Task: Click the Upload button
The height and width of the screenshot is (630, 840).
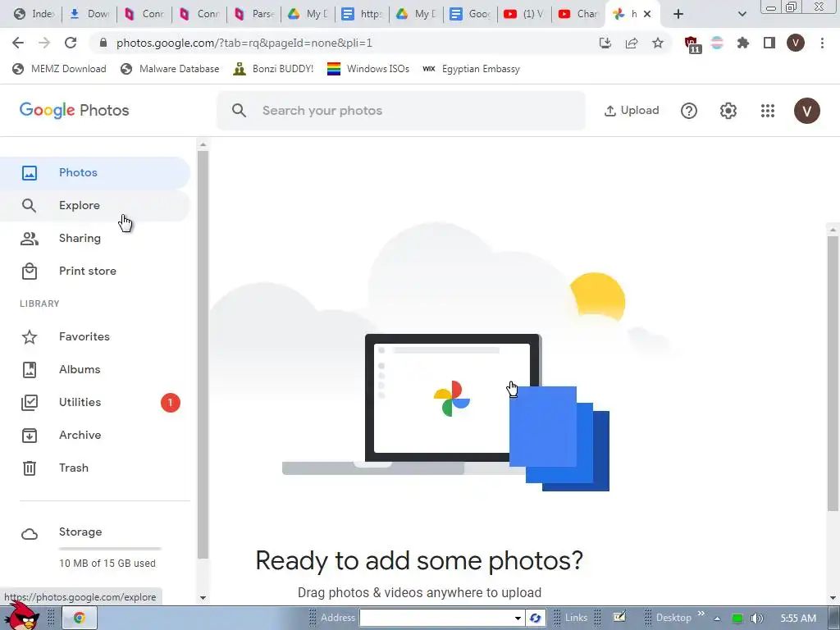Action: [x=631, y=111]
